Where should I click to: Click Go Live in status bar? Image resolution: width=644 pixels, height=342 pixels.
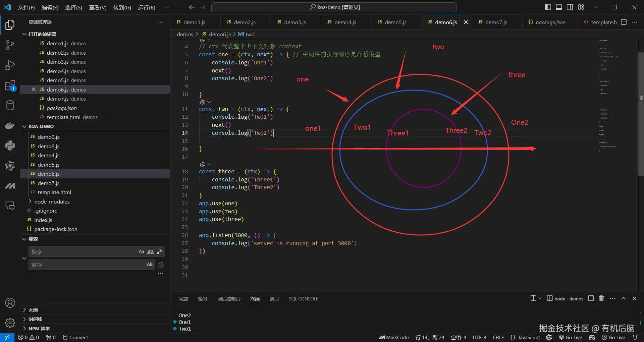(x=571, y=338)
